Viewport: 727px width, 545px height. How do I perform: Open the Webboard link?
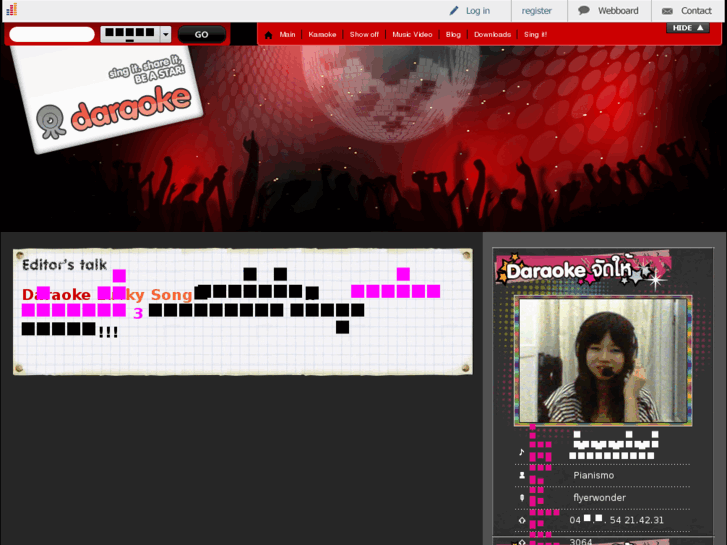[x=618, y=11]
